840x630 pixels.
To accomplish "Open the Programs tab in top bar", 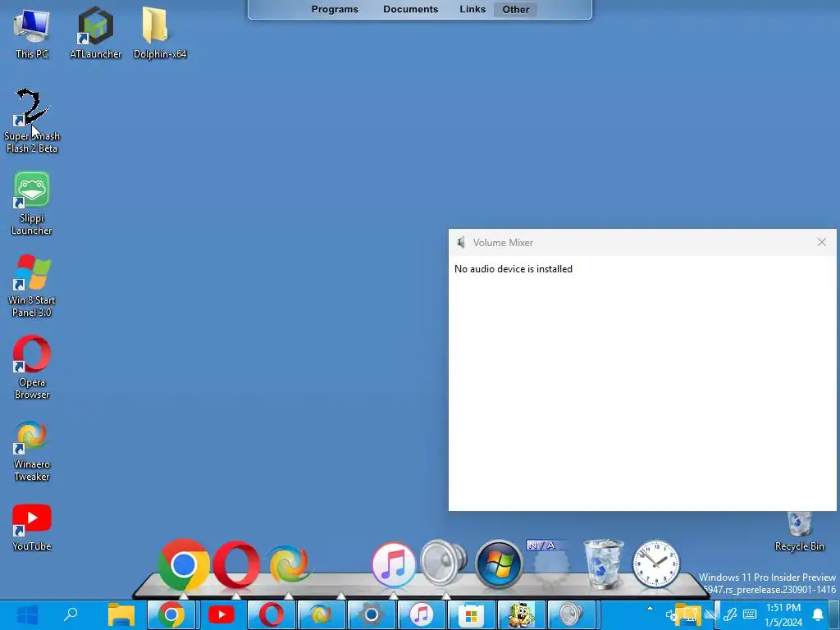I will point(335,9).
